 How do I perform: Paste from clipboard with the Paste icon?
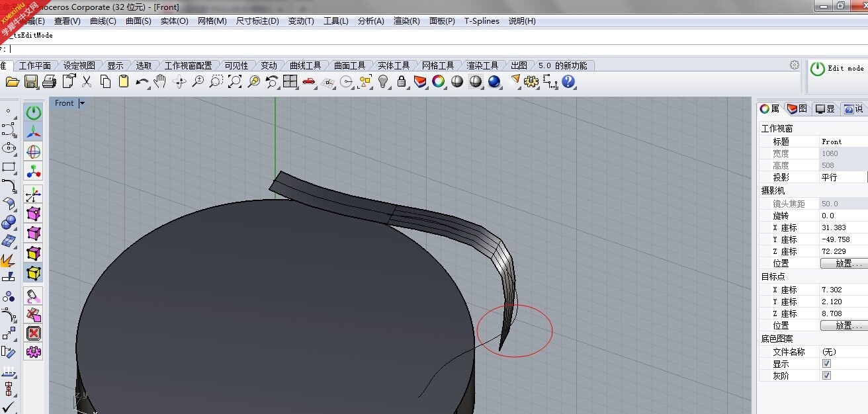point(124,81)
